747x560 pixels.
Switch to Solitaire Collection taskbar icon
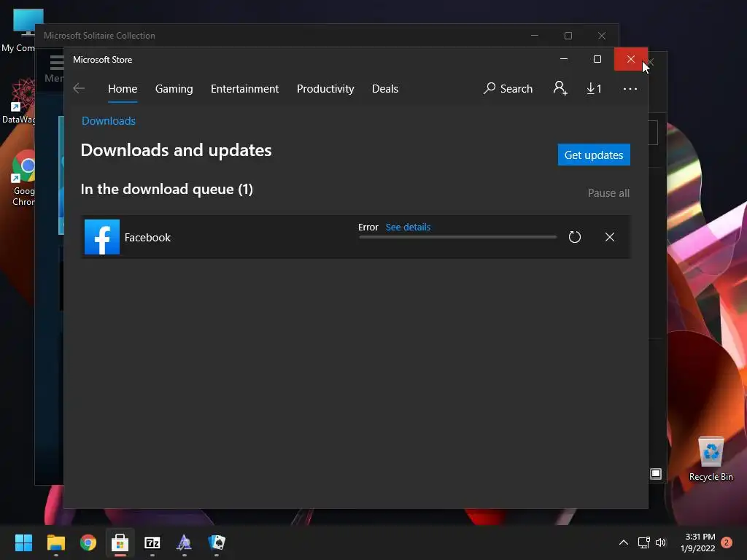(217, 542)
